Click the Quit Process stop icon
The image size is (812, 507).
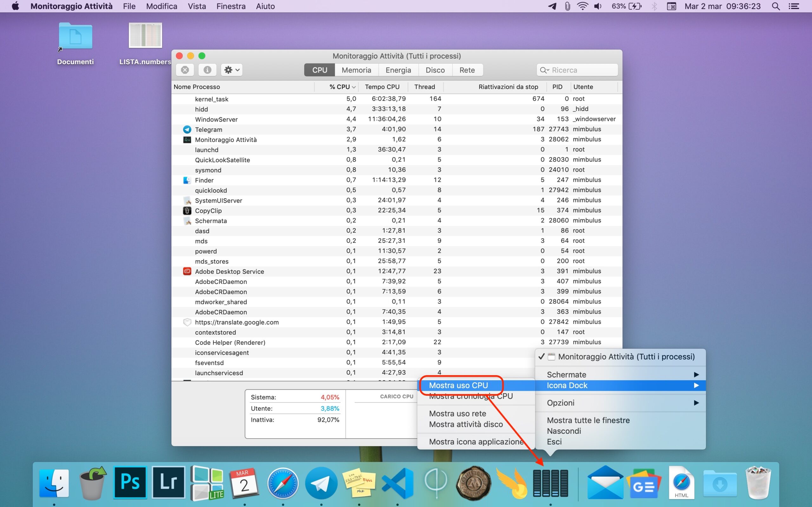pyautogui.click(x=185, y=70)
